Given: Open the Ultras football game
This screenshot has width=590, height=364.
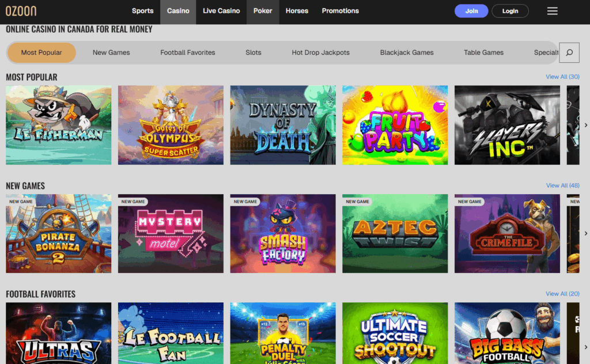Looking at the screenshot, I should 59,333.
